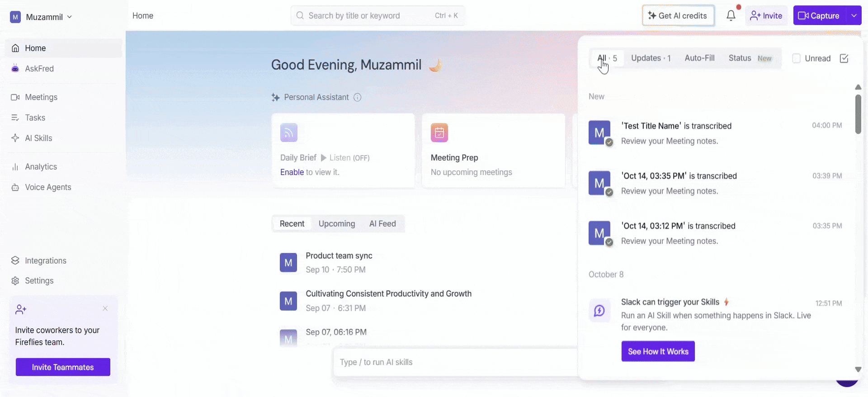Viewport: 868px width, 397px height.
Task: Click the Slack skills notification icon
Action: [599, 311]
